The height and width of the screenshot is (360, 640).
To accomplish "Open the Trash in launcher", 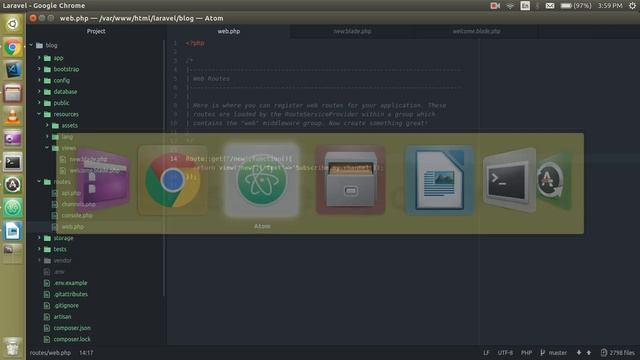I will point(13,347).
